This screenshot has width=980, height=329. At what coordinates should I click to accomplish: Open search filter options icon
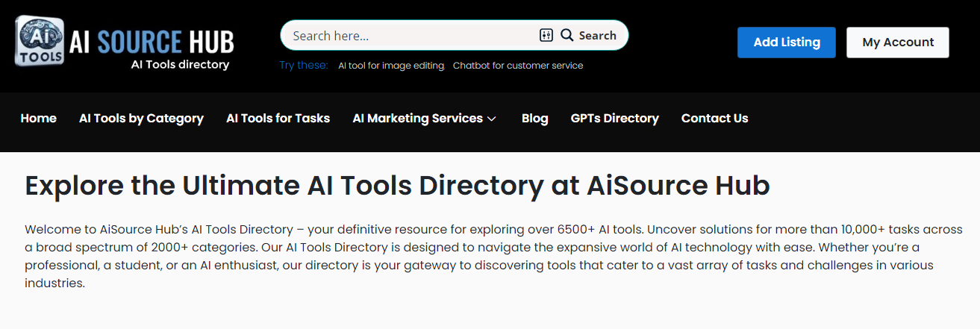(x=546, y=35)
